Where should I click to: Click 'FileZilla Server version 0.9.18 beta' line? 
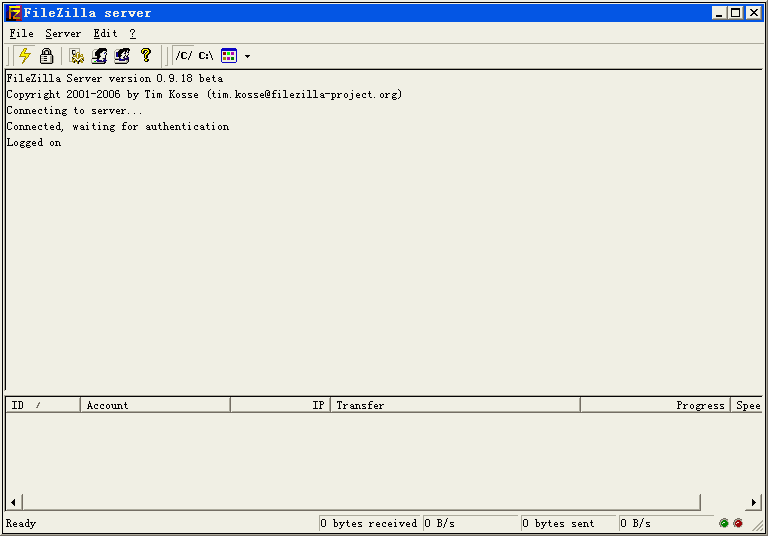click(x=115, y=78)
